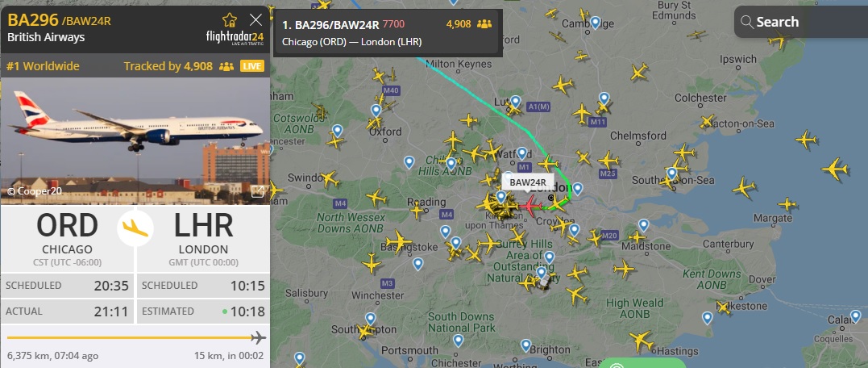Click the red BAW24R aircraft on map
868x368 pixels.
[x=530, y=206]
